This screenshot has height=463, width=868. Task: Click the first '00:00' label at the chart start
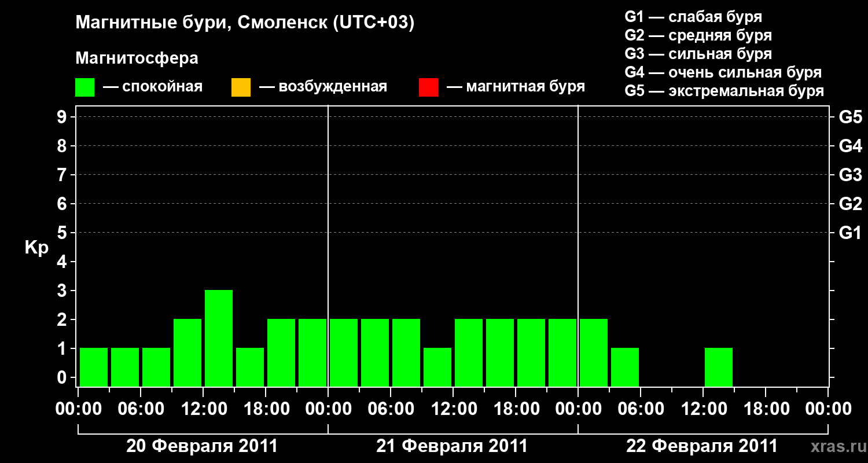click(x=79, y=409)
